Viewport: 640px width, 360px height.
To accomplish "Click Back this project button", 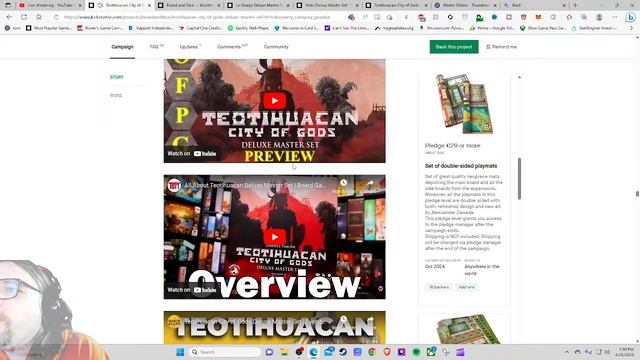I will (x=454, y=47).
